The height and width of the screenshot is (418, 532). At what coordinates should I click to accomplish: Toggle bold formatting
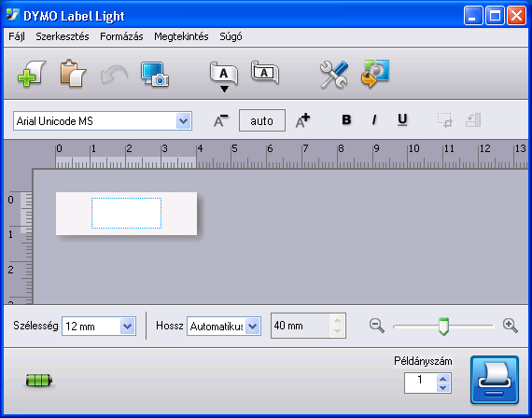346,119
